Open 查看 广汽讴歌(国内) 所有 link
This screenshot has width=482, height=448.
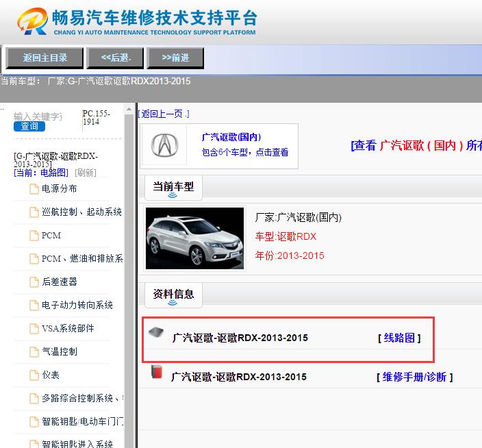pyautogui.click(x=416, y=145)
